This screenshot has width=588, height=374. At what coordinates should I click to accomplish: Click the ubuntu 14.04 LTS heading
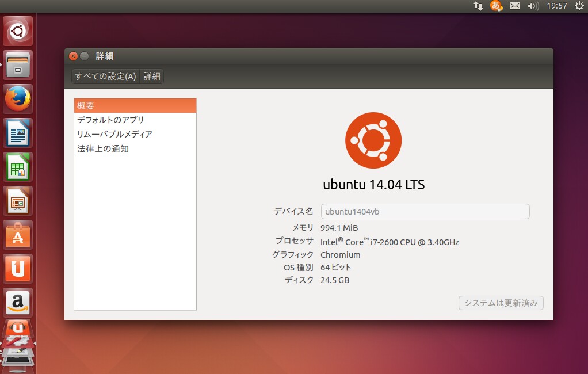(374, 185)
